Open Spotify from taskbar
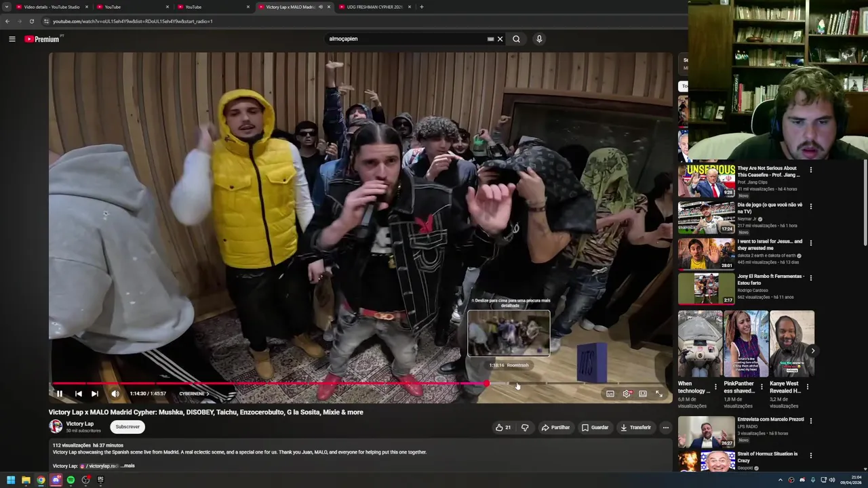The image size is (868, 488). 71,480
